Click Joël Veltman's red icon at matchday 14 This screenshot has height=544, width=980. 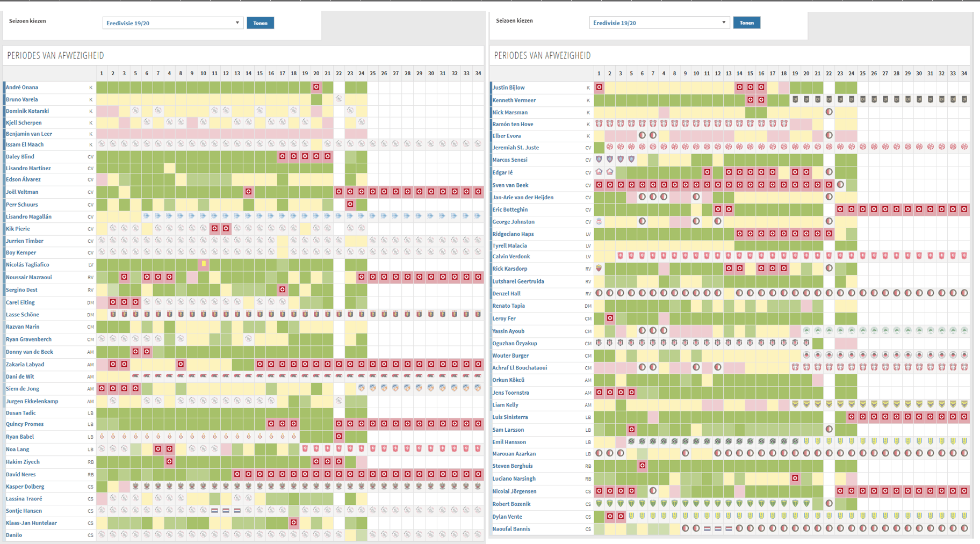(x=249, y=192)
